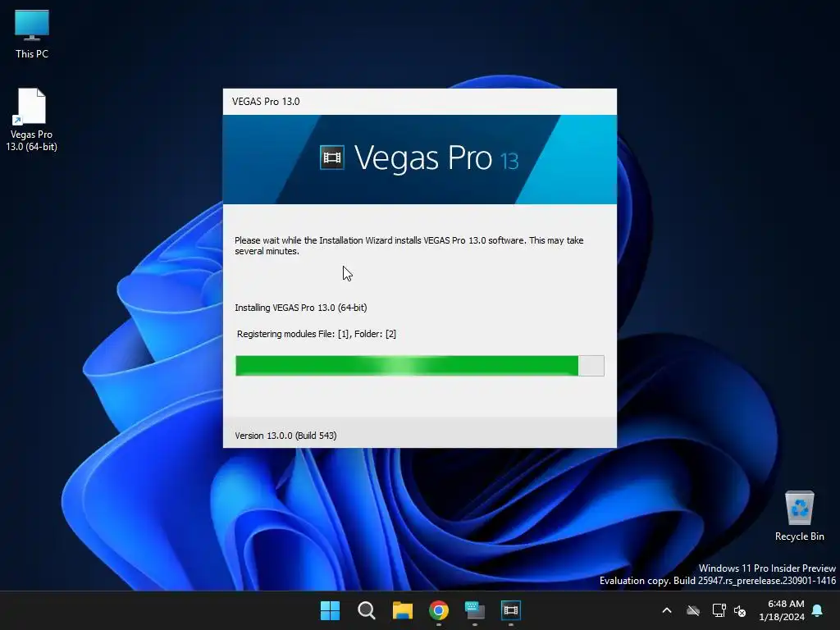Open the notification bell
The image size is (840, 630).
[x=818, y=610]
